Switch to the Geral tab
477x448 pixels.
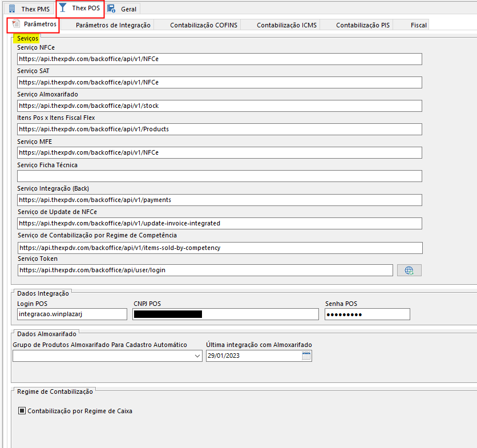coord(122,9)
